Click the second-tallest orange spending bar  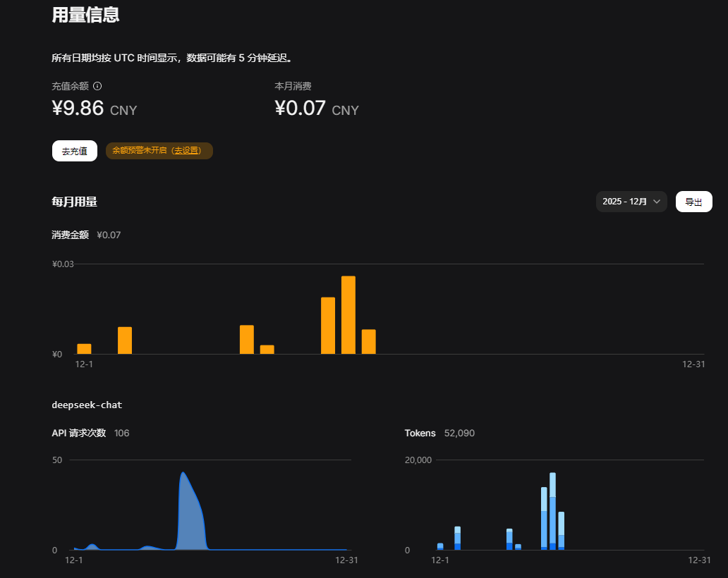tap(328, 326)
